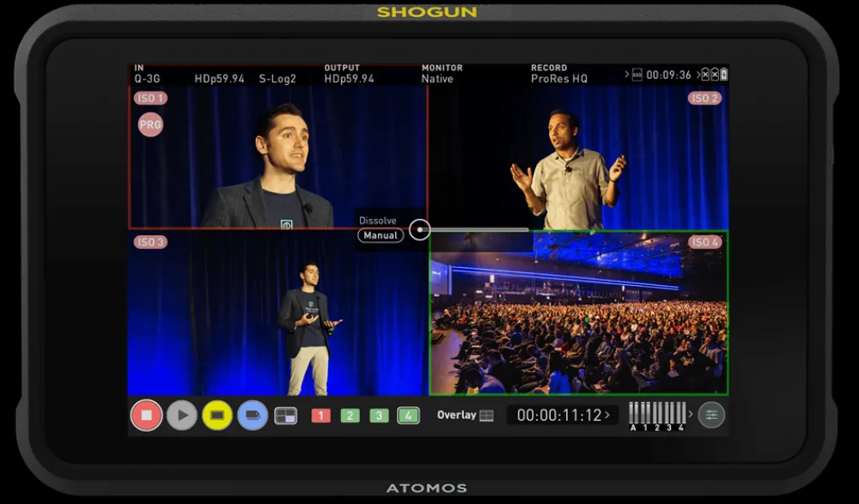The width and height of the screenshot is (859, 504).
Task: Tap the ISO 3 label
Action: [x=150, y=242]
